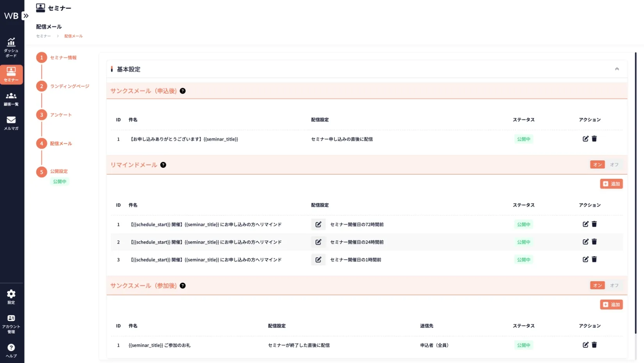
Task: Open the セミナー sidebar item
Action: pos(11,74)
